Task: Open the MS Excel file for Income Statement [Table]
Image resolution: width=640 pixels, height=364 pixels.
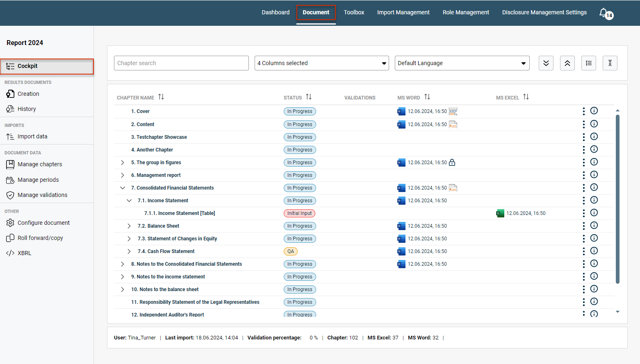Action: point(500,213)
